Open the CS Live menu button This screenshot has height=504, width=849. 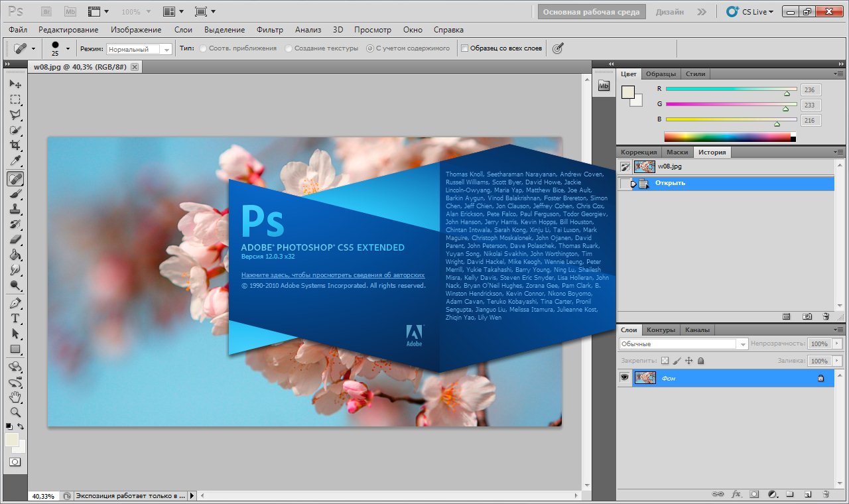click(750, 11)
